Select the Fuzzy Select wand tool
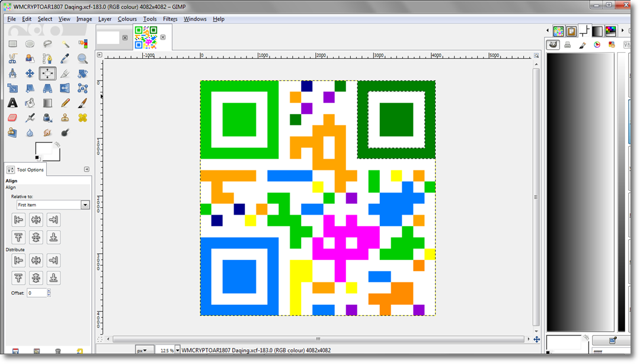 click(x=65, y=44)
